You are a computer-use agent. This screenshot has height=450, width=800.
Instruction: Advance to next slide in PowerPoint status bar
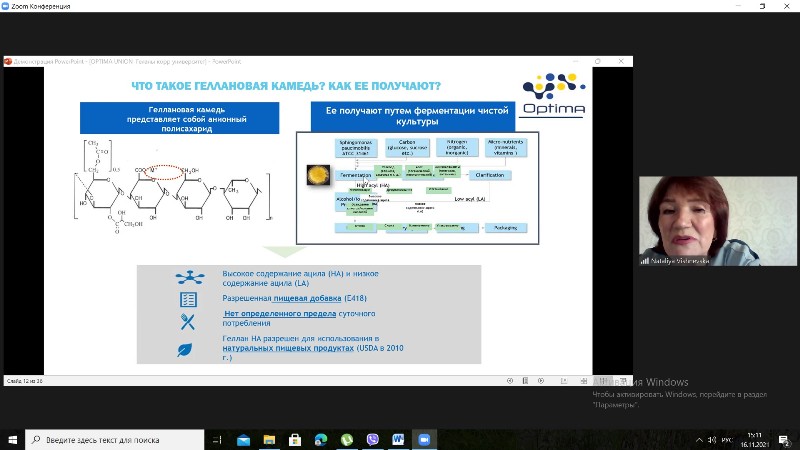click(541, 381)
